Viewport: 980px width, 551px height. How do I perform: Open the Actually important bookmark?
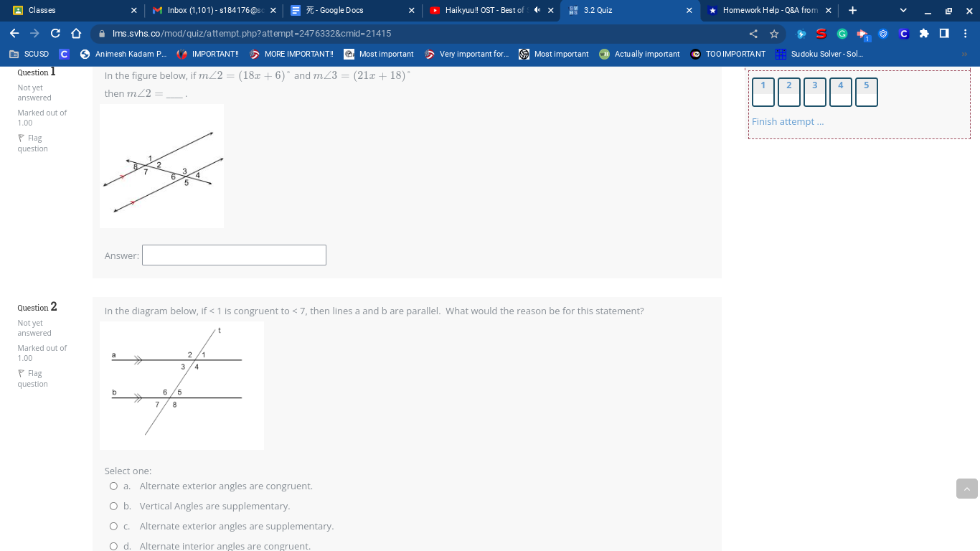click(x=639, y=54)
